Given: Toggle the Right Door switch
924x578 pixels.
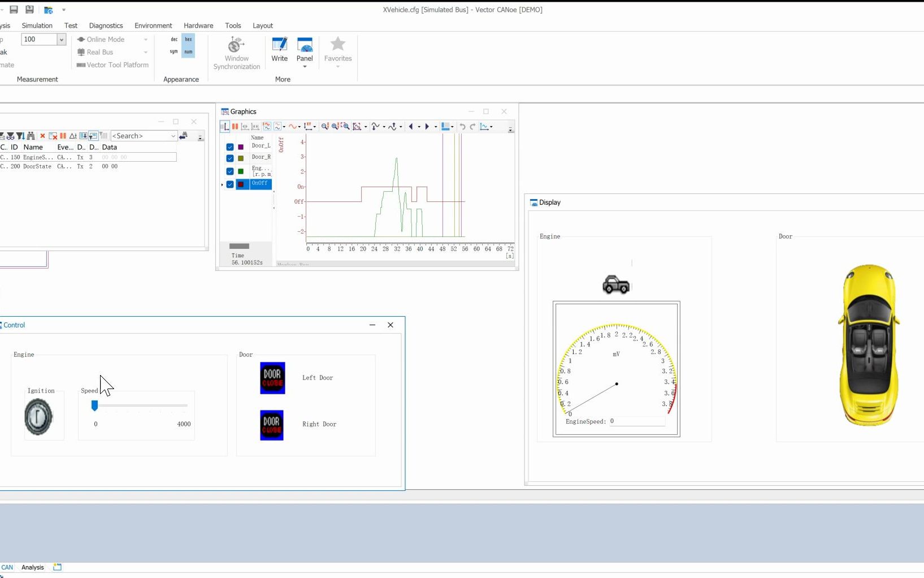Looking at the screenshot, I should coord(272,425).
